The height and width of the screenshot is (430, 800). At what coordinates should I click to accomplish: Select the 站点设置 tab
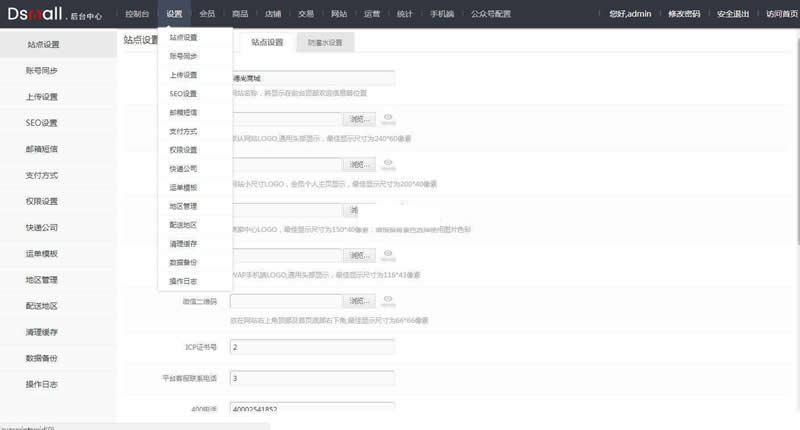[267, 43]
